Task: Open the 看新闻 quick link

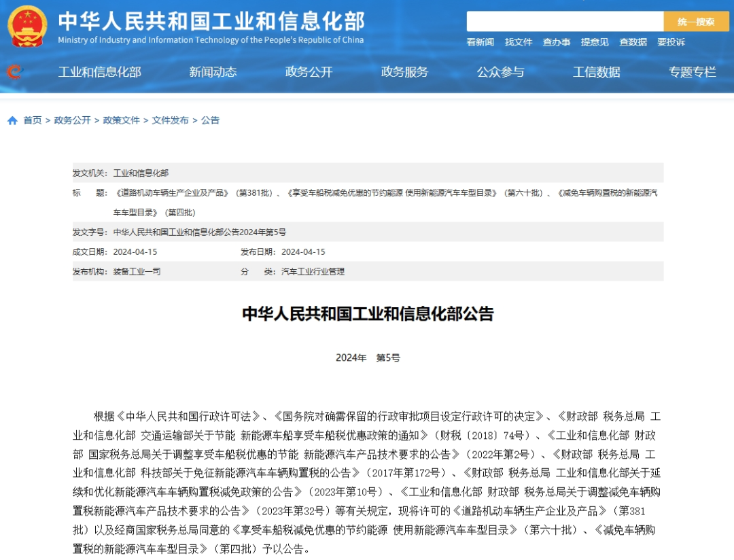Action: click(480, 42)
